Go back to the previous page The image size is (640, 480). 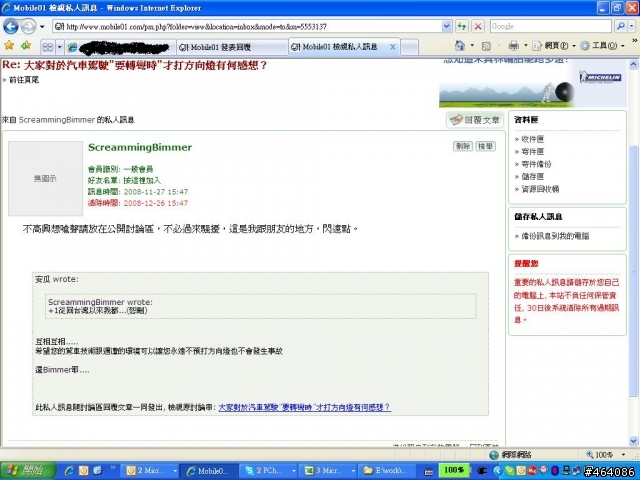(11, 27)
